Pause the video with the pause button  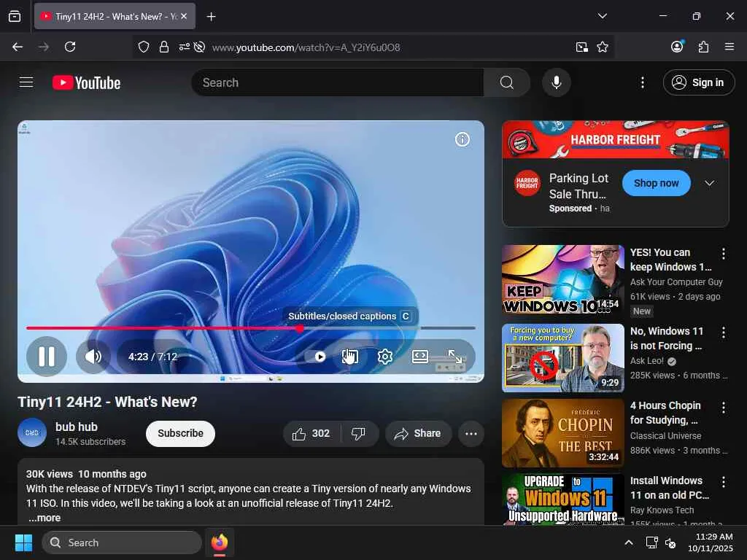(46, 356)
